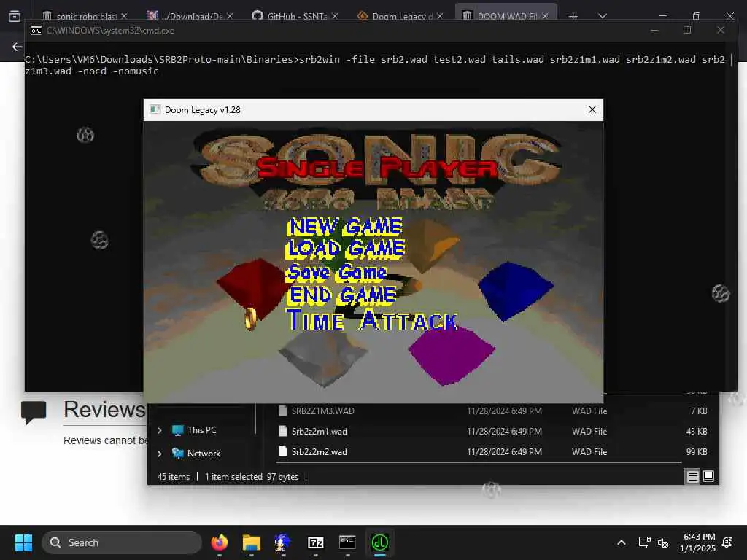The width and height of the screenshot is (747, 560).
Task: Open 7-Zip from the taskbar
Action: pyautogui.click(x=315, y=542)
